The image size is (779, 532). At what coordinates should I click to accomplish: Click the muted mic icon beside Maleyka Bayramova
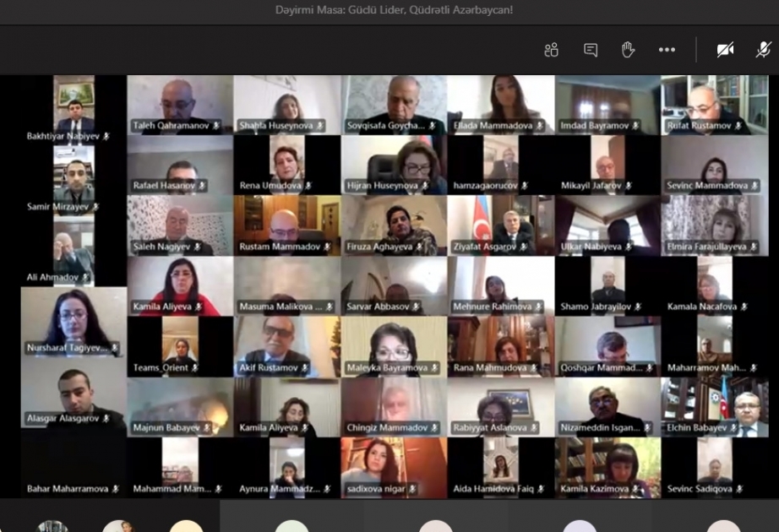coord(434,368)
